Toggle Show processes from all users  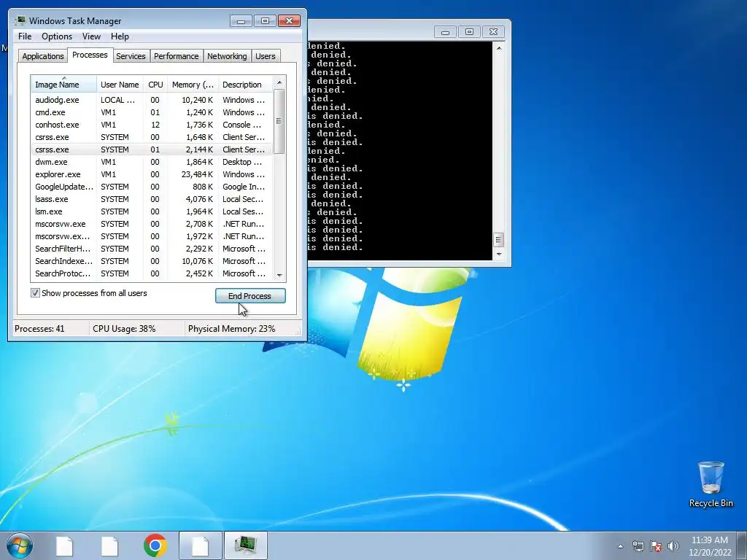pyautogui.click(x=35, y=293)
